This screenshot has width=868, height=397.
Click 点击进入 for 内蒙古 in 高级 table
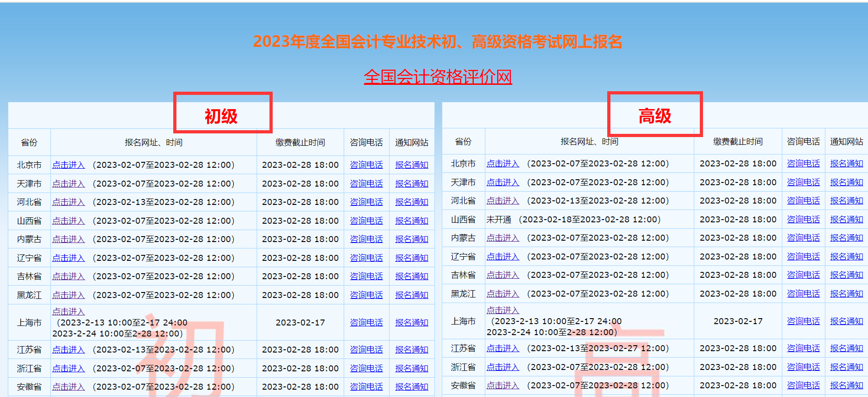tap(503, 238)
